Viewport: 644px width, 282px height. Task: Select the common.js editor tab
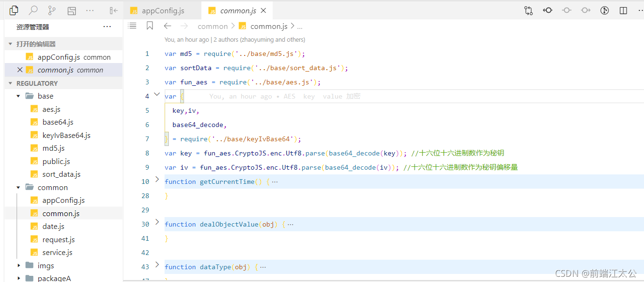[x=238, y=10]
